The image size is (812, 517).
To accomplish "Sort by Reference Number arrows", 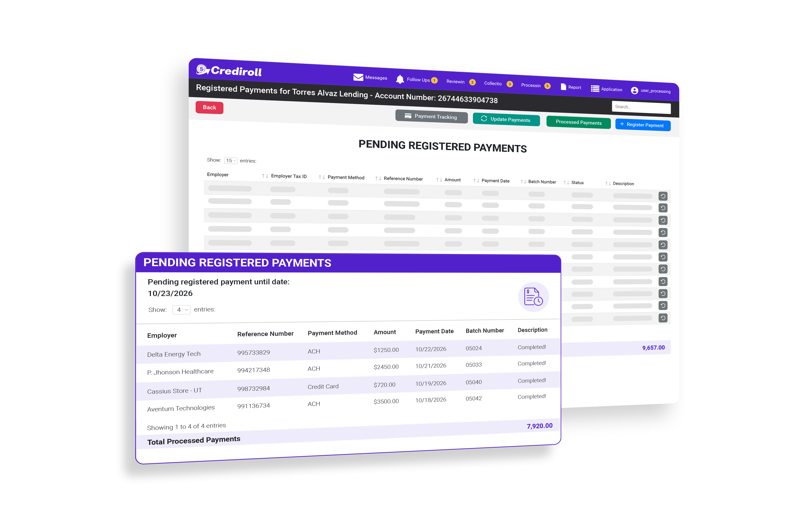I will (x=378, y=178).
